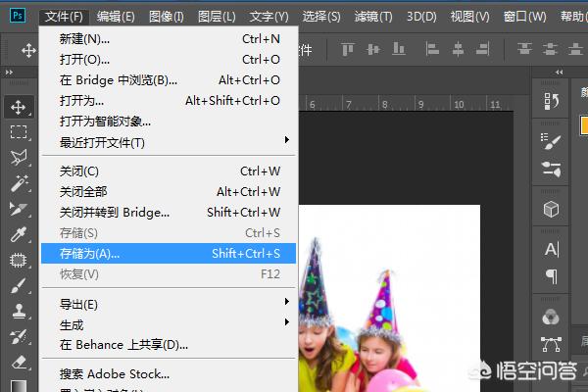Choose 在 Bridge 中浏览(B)... menu entry

point(119,80)
